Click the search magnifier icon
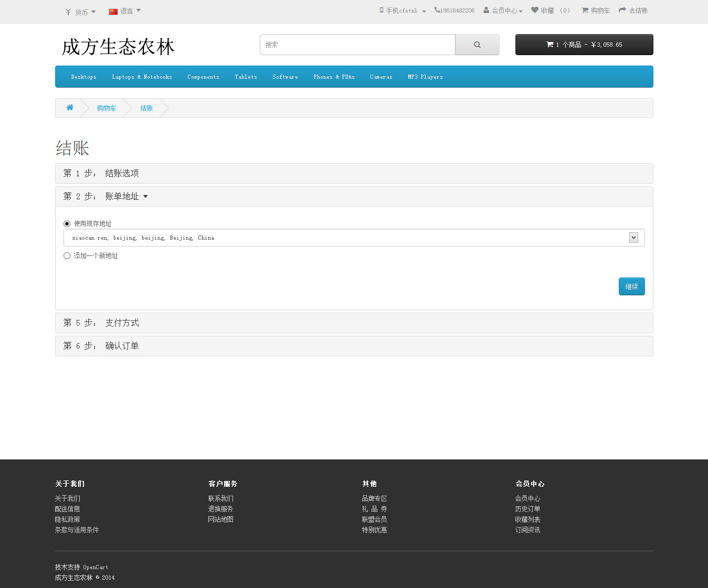This screenshot has width=708, height=588. [x=477, y=45]
